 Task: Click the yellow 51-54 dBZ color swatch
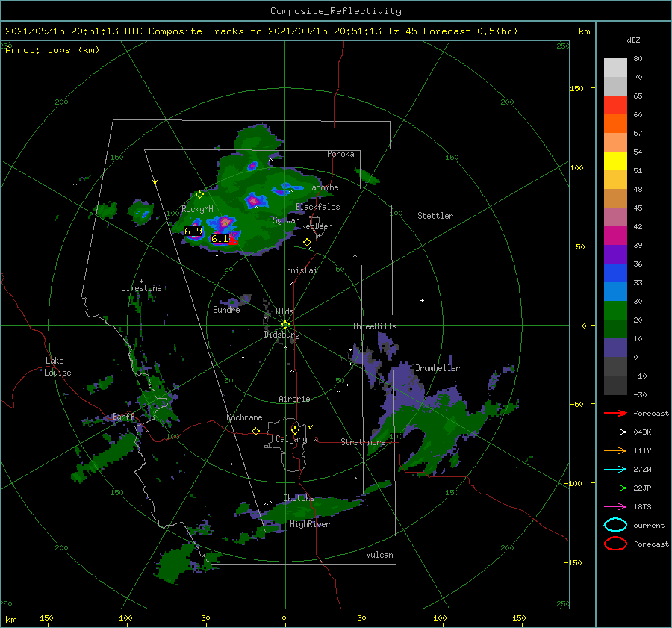click(x=615, y=161)
